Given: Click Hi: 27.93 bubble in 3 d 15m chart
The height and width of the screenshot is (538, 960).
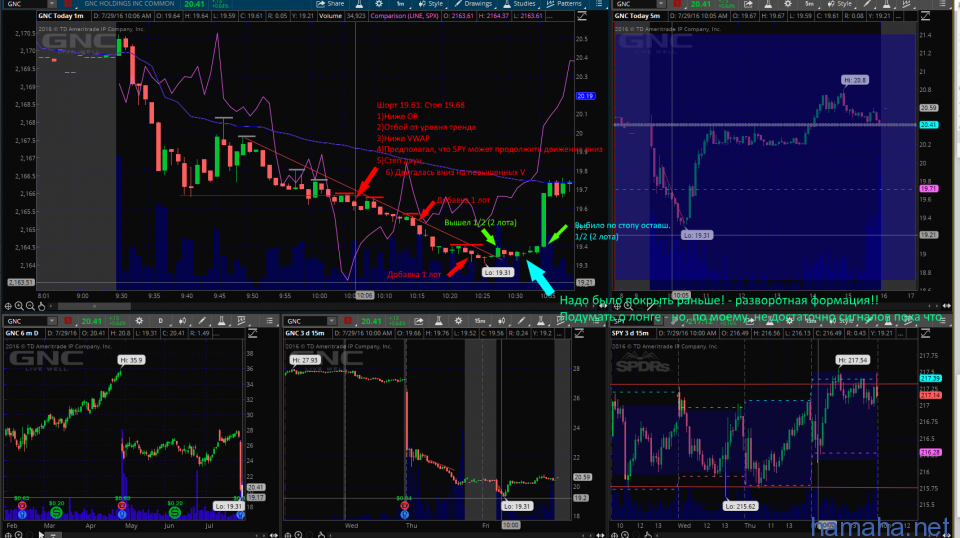Looking at the screenshot, I should coord(304,360).
